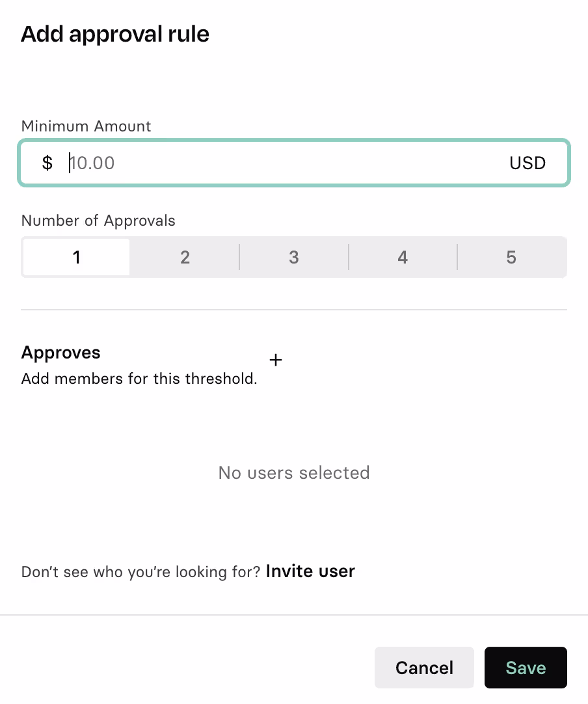Image resolution: width=588 pixels, height=704 pixels.
Task: Click the plus icon to add approvers
Action: pyautogui.click(x=276, y=360)
